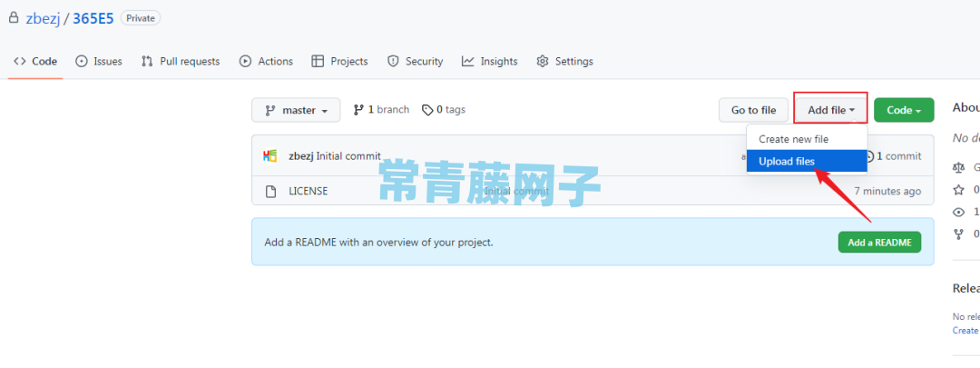Open the Security tab
This screenshot has height=368, width=980.
415,62
